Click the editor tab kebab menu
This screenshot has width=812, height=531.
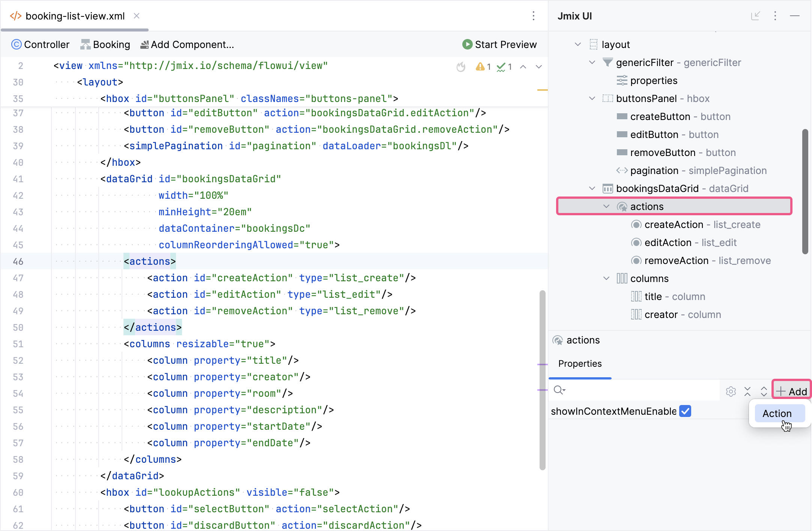pyautogui.click(x=533, y=16)
